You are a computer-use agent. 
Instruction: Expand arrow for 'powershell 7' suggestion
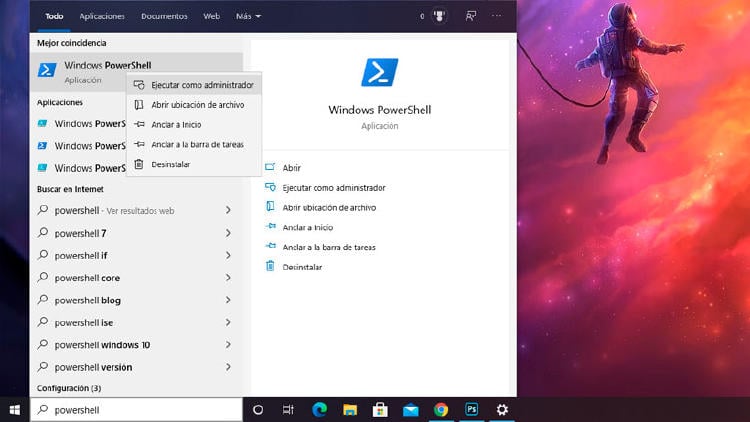pos(228,233)
